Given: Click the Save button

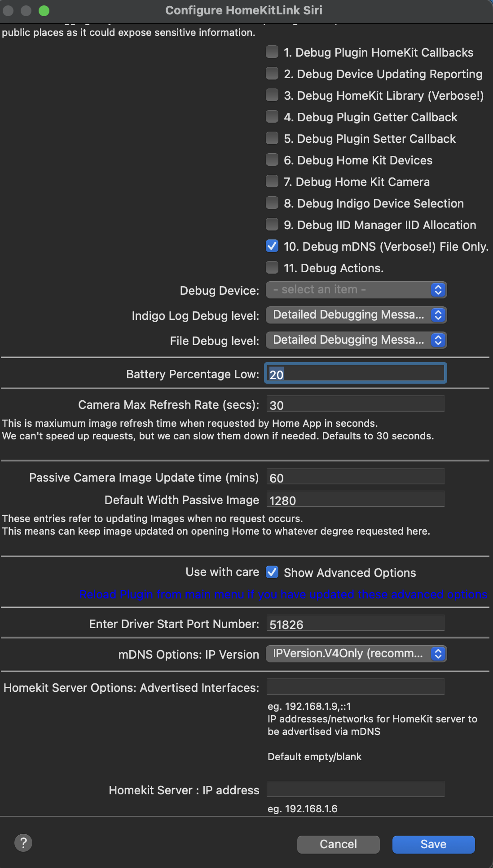Looking at the screenshot, I should 434,845.
